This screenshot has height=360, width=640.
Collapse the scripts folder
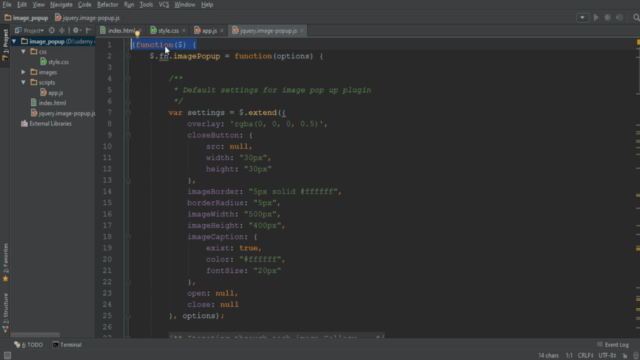coord(24,82)
